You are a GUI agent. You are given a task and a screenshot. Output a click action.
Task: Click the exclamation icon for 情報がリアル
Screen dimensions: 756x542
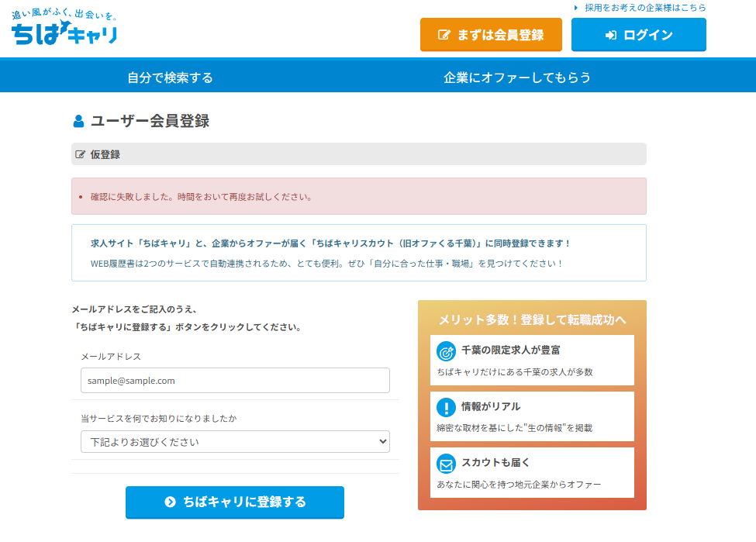pyautogui.click(x=446, y=407)
